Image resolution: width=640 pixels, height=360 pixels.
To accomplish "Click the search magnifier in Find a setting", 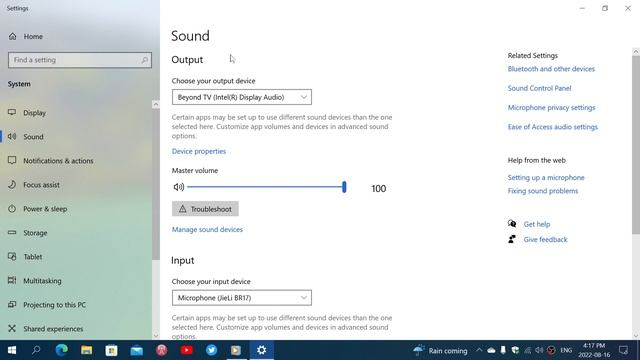I will tap(144, 60).
